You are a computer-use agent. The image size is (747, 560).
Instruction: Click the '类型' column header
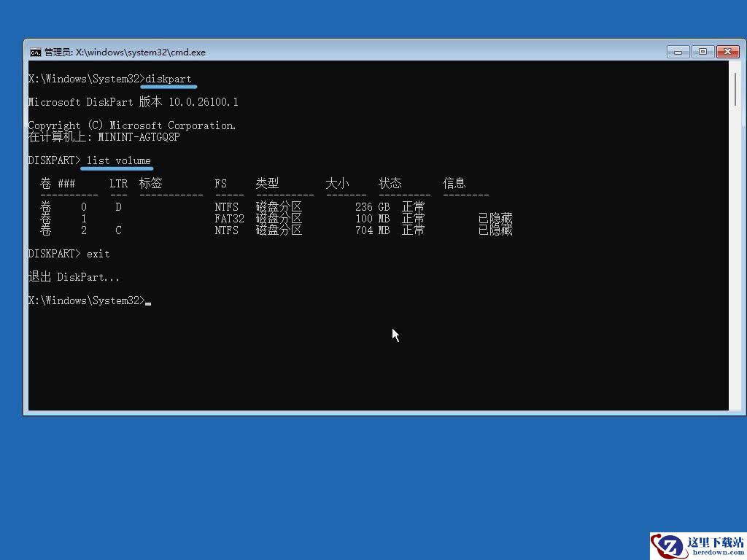coord(267,183)
